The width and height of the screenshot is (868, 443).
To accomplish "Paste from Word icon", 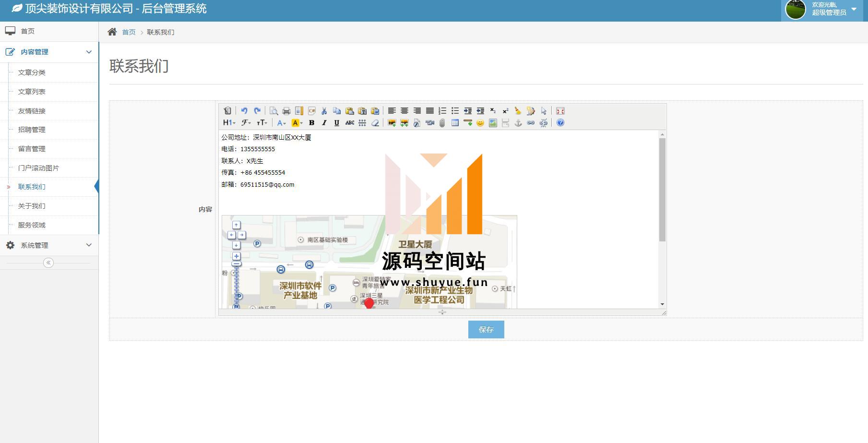I will (x=375, y=111).
